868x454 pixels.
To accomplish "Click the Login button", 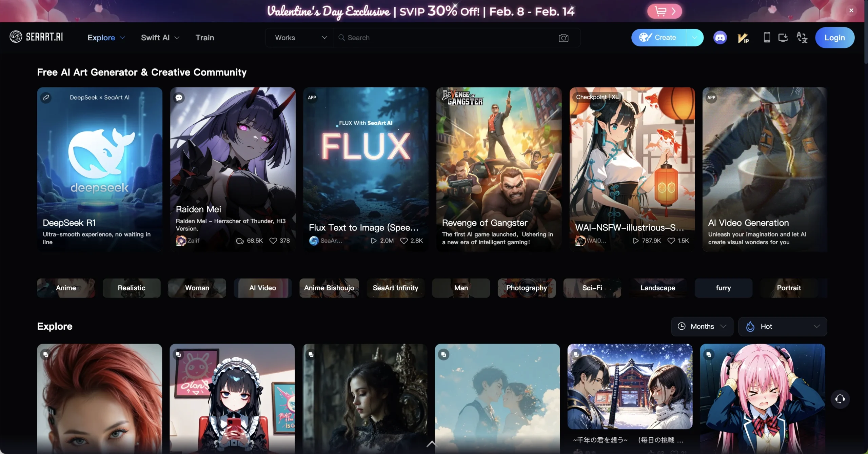I will pos(834,38).
